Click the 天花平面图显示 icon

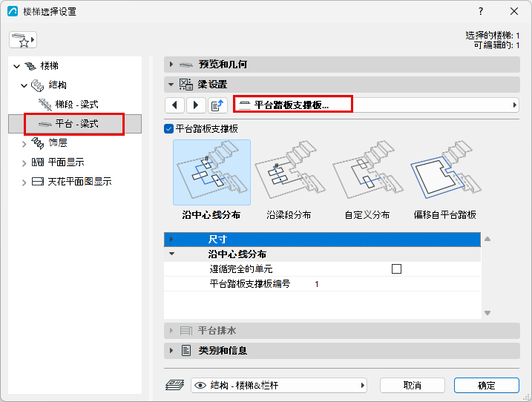[x=38, y=182]
